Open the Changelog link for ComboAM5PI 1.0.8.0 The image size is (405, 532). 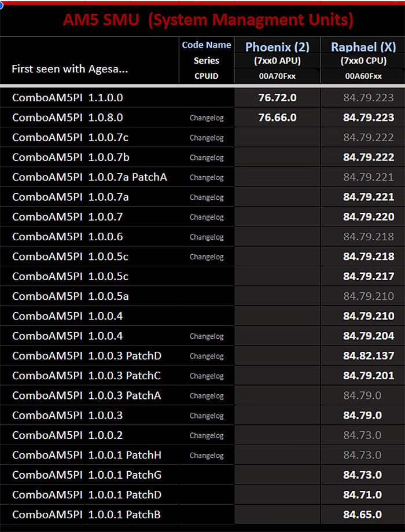(207, 118)
